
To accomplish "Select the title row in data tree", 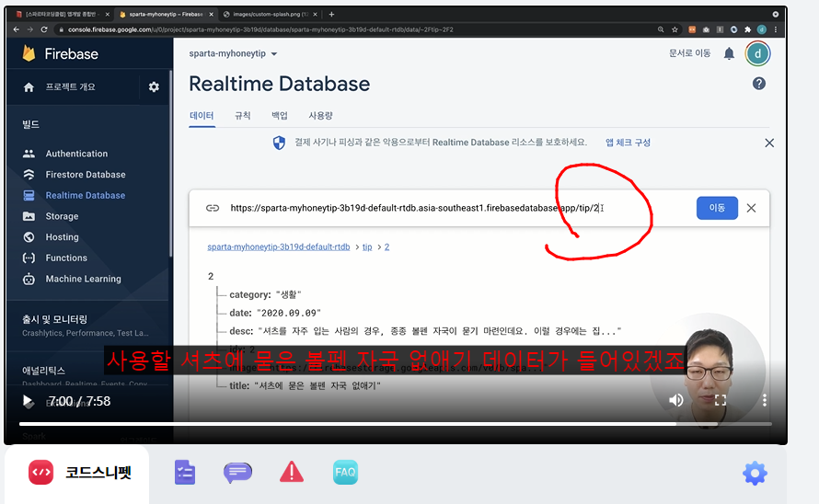I will [x=305, y=386].
